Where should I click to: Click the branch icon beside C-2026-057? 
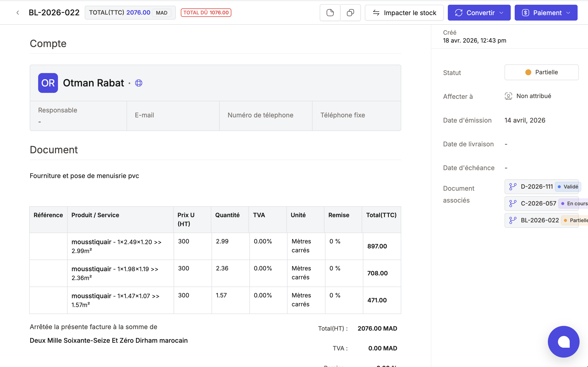coord(512,204)
